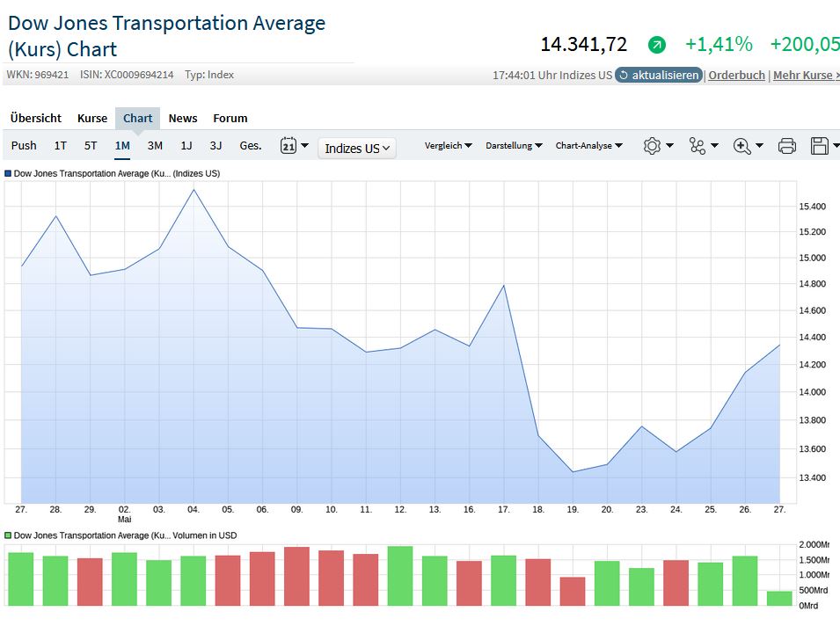Open the chart settings gear icon
Viewport: 840px width, 626px height.
point(652,146)
